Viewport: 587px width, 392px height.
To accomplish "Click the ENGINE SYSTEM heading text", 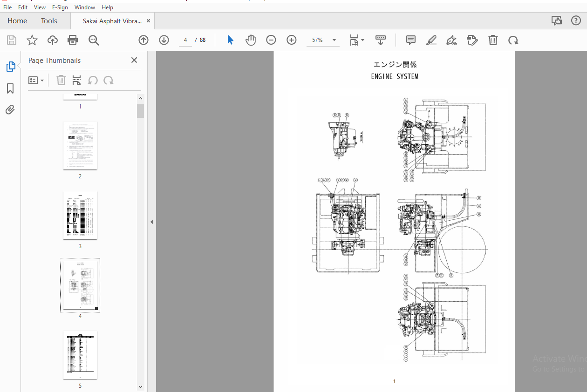I will (x=395, y=77).
